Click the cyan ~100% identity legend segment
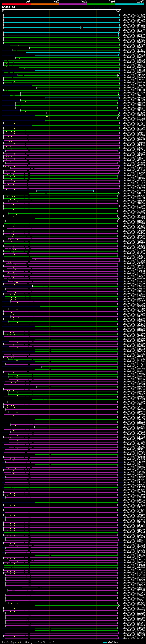 click(x=130, y=4)
